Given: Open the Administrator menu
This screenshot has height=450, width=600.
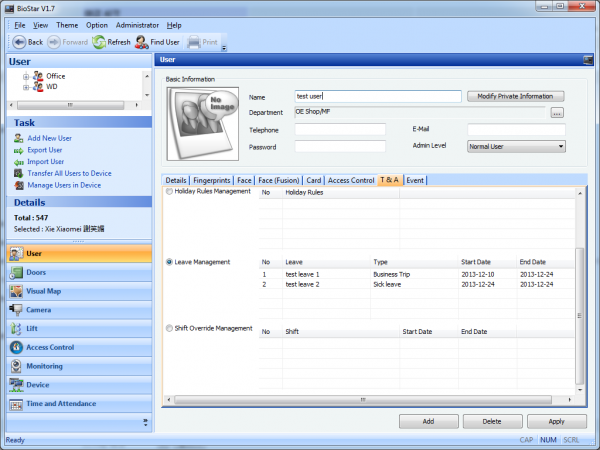Looking at the screenshot, I should coord(136,24).
